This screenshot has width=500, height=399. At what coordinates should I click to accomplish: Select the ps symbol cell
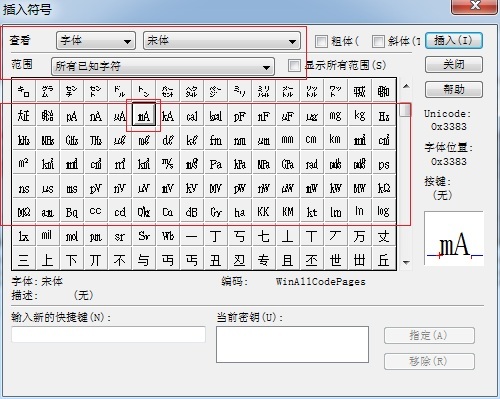[x=384, y=164]
